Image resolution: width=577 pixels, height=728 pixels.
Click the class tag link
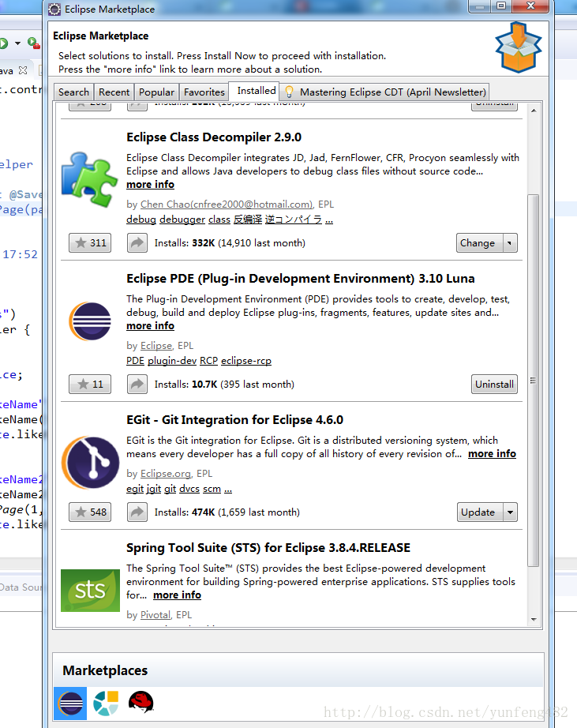tap(219, 220)
